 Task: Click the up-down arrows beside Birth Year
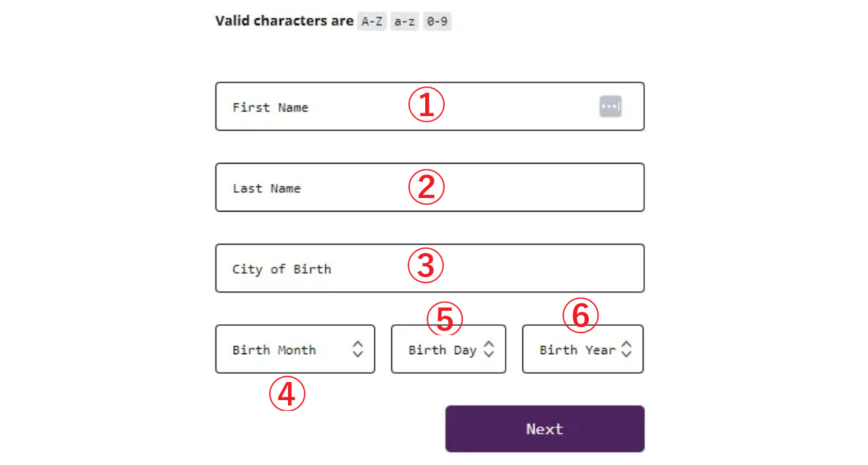tap(627, 349)
